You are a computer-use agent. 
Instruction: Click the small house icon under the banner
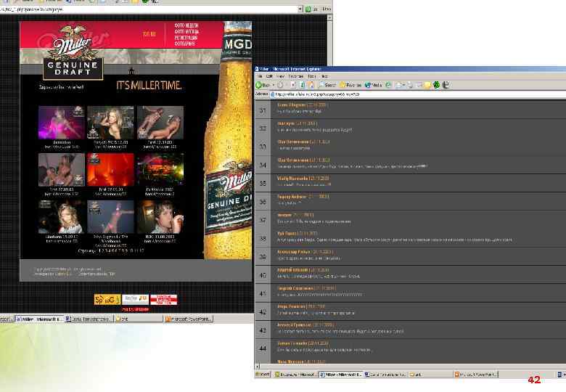[x=132, y=70]
